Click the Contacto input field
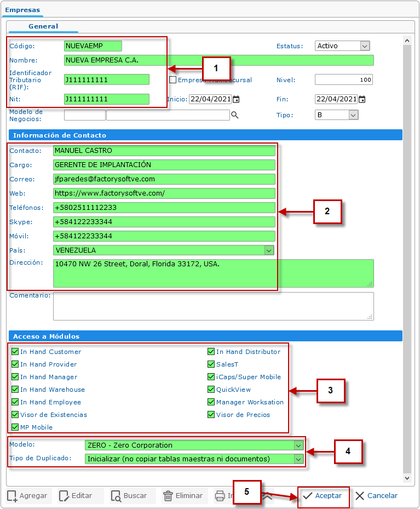The height and width of the screenshot is (509, 420). click(164, 151)
